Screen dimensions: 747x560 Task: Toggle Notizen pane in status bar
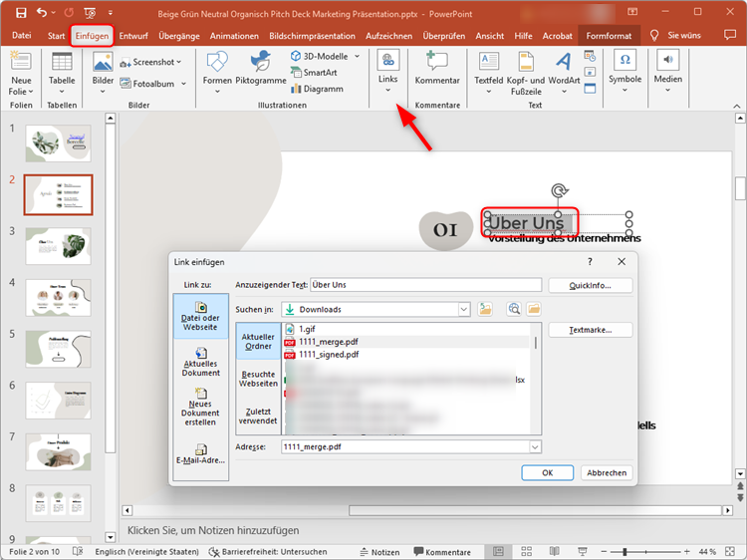(379, 552)
